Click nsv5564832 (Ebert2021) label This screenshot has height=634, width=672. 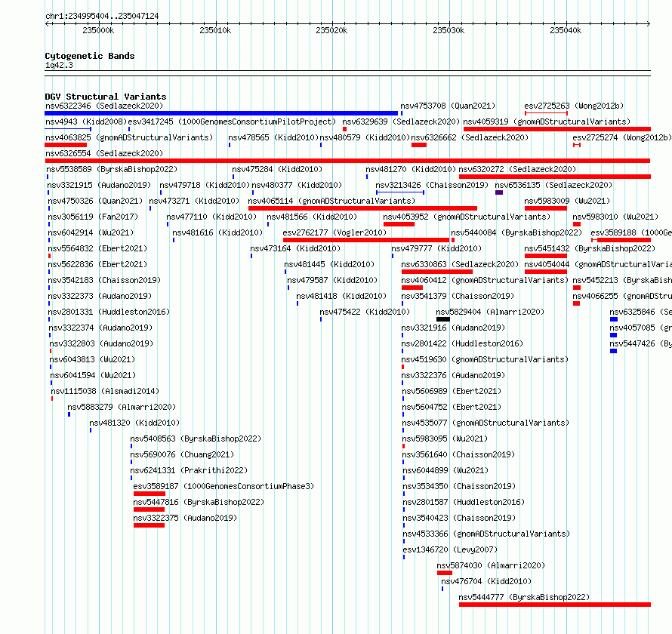[97, 248]
